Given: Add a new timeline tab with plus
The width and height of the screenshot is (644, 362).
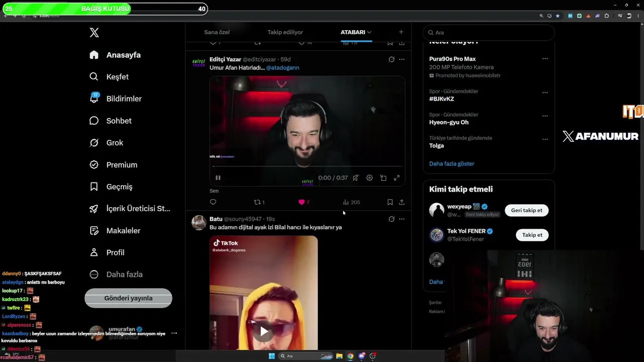Looking at the screenshot, I should 401,32.
